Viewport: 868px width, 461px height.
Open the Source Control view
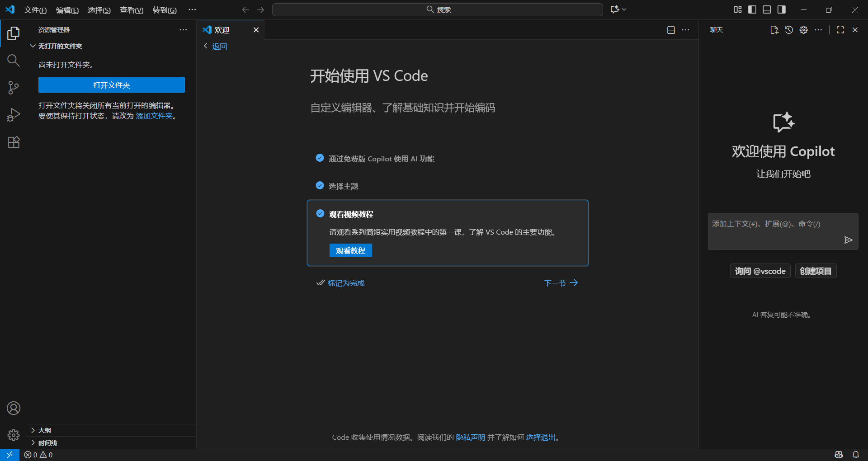click(13, 87)
